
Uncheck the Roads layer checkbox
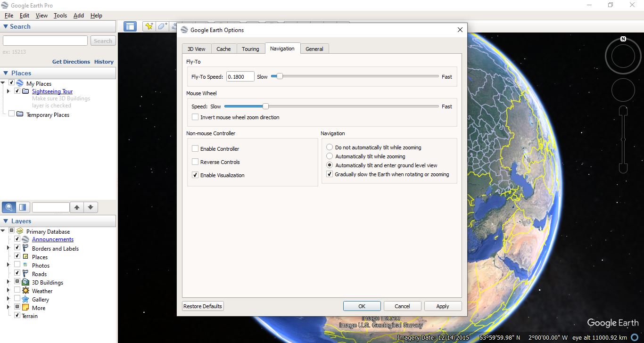click(17, 273)
